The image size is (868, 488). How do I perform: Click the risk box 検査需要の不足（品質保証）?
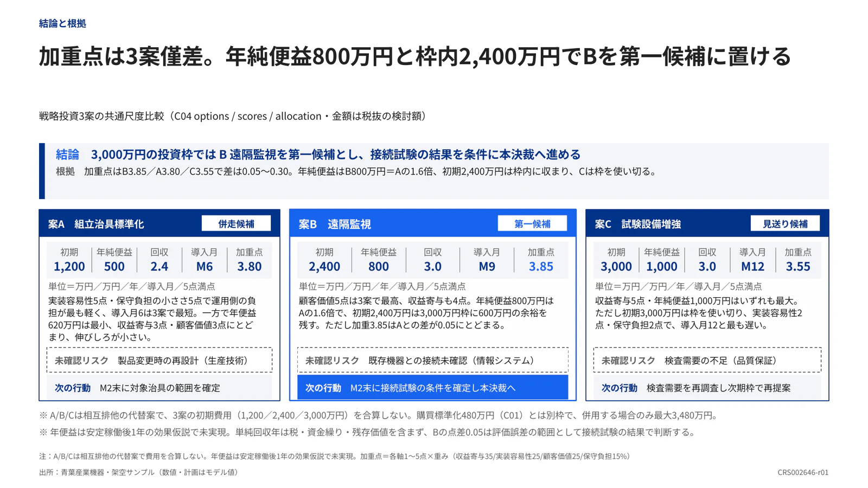[707, 360]
